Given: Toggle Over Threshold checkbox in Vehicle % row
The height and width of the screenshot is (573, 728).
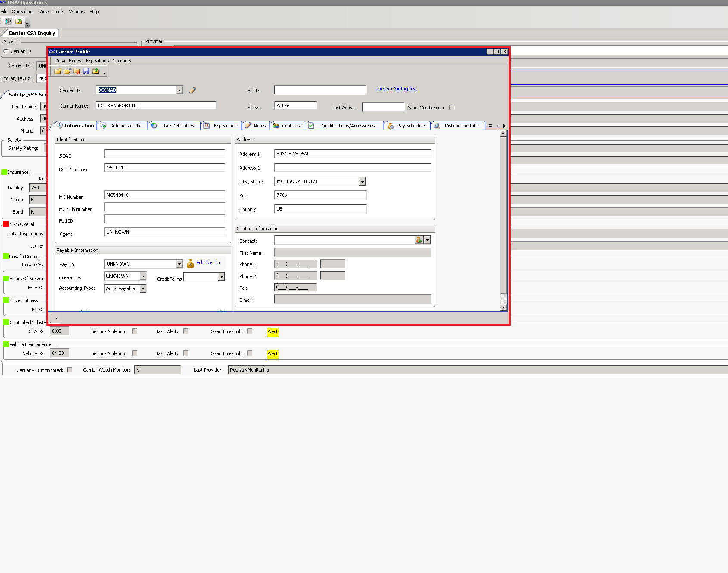Looking at the screenshot, I should point(250,353).
